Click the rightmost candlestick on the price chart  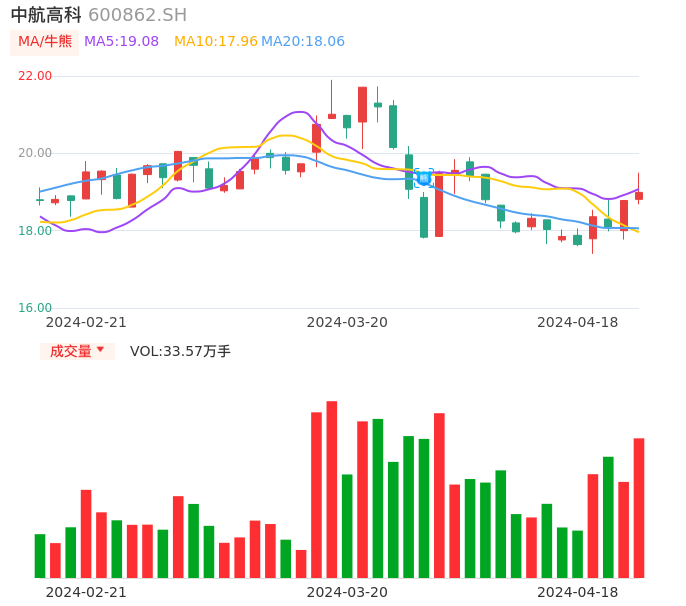(639, 196)
